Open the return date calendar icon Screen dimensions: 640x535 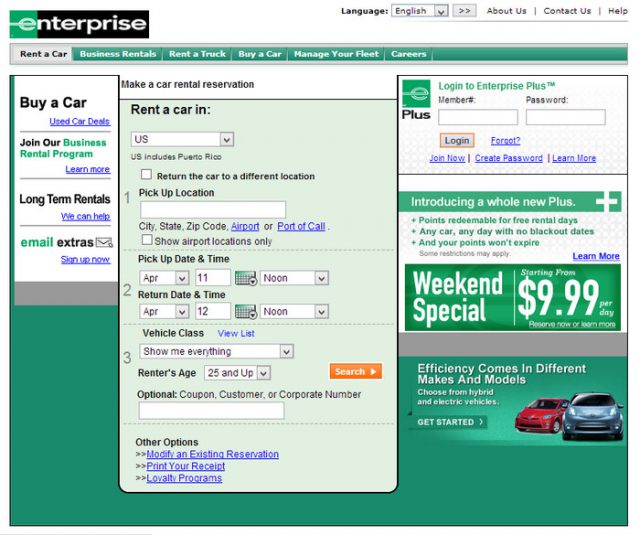(246, 312)
